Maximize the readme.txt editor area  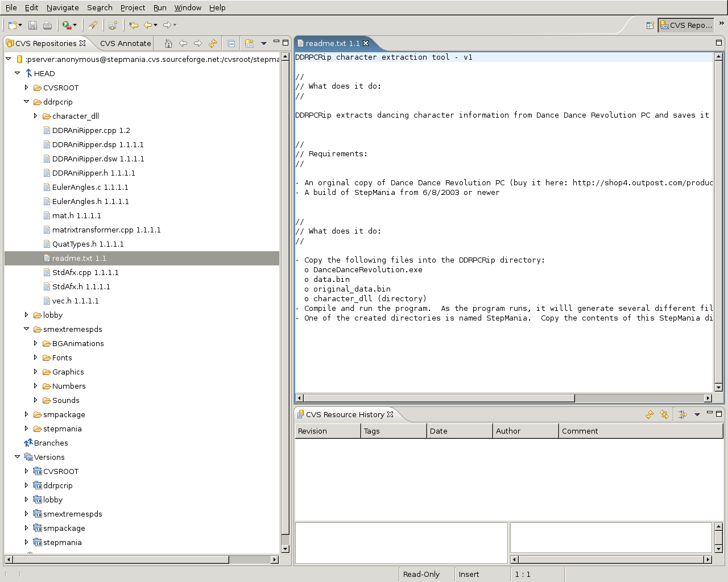[x=718, y=43]
